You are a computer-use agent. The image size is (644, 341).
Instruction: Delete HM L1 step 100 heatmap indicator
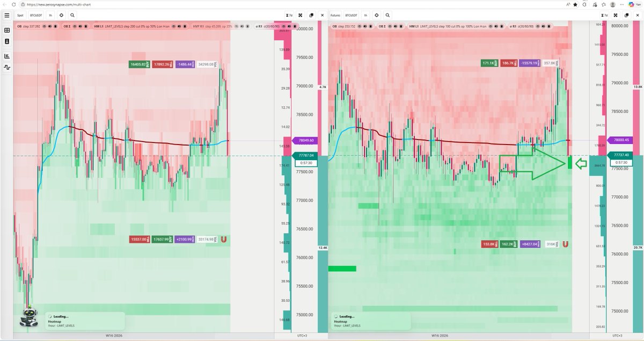tap(501, 26)
